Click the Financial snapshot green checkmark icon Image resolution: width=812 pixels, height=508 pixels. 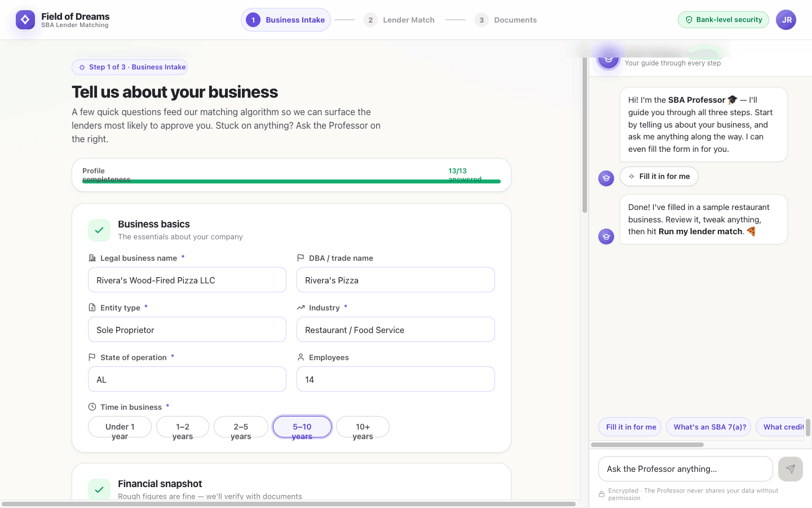click(99, 489)
